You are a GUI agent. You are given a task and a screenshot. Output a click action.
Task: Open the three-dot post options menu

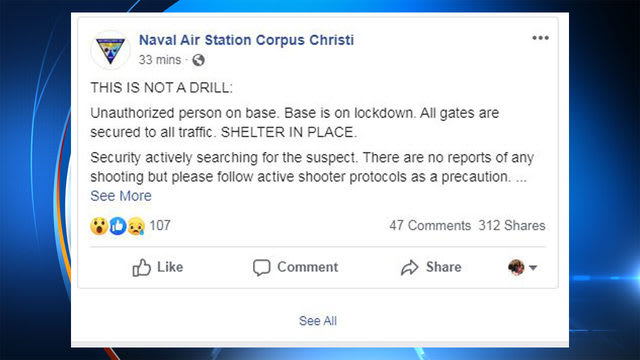click(x=540, y=38)
